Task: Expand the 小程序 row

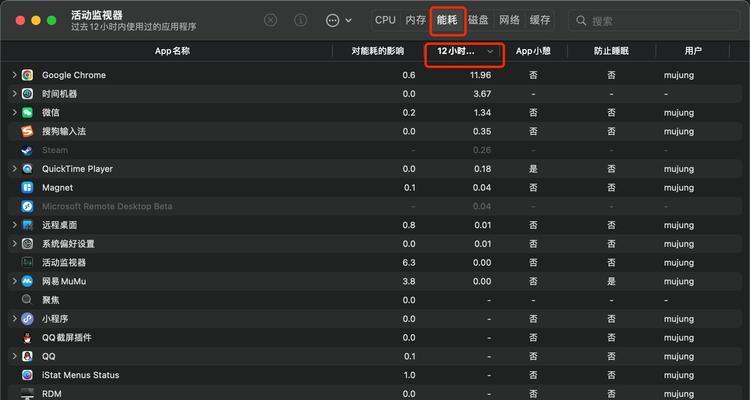Action: click(x=14, y=319)
